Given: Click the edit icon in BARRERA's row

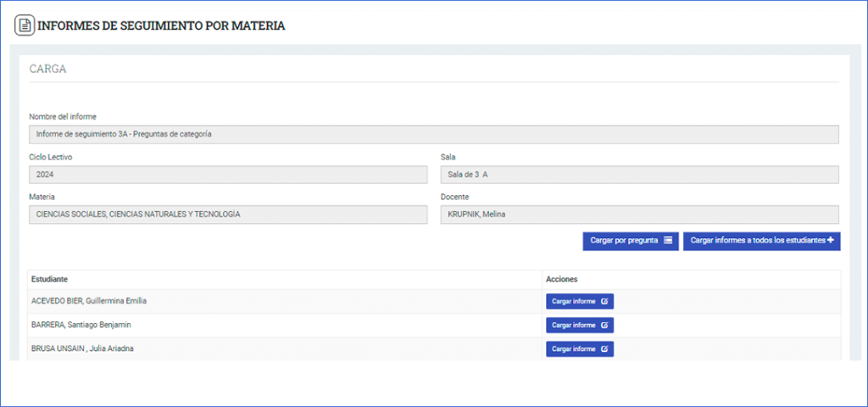Looking at the screenshot, I should [604, 325].
